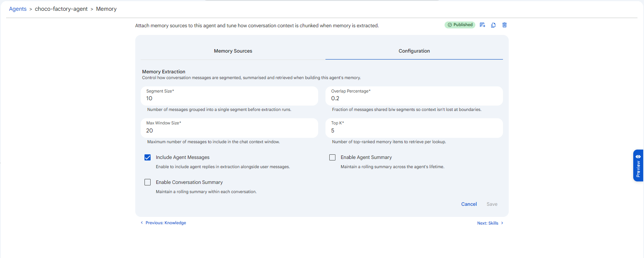
Task: Click into the Top K field
Action: pos(414,128)
